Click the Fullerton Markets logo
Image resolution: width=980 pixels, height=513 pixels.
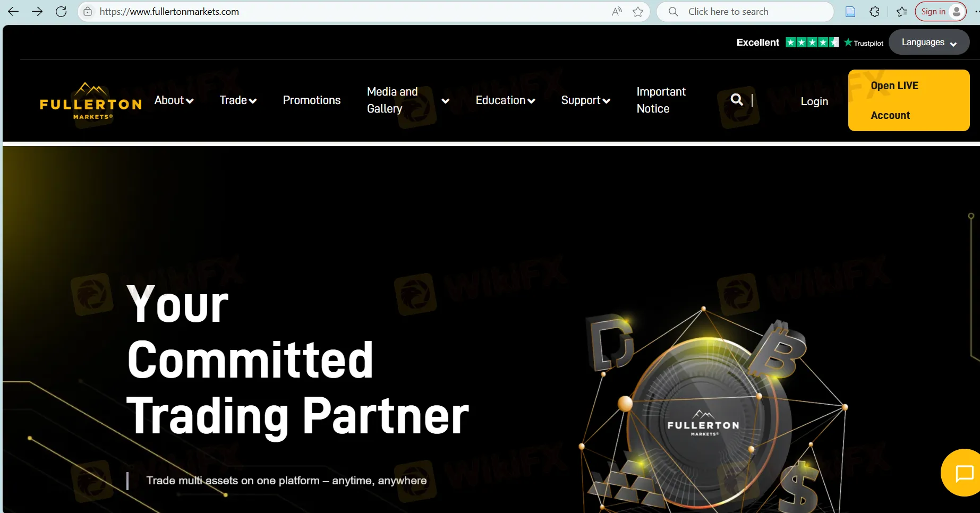point(91,100)
